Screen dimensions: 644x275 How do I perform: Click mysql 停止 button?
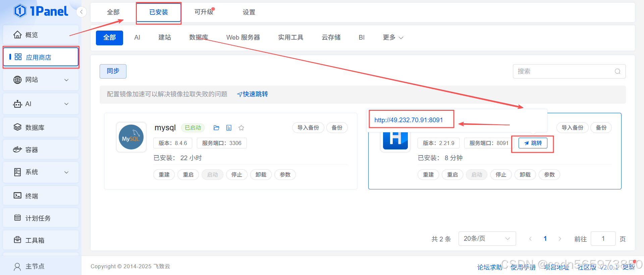click(237, 175)
